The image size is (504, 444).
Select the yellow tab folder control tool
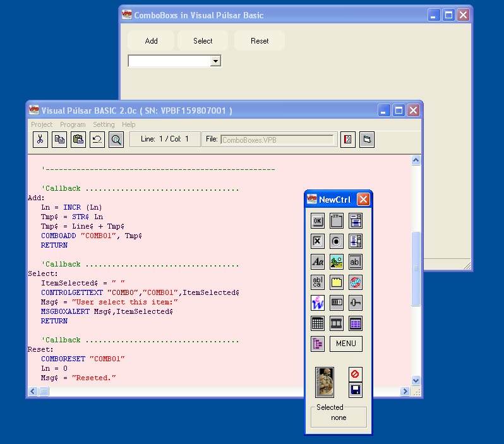336,282
